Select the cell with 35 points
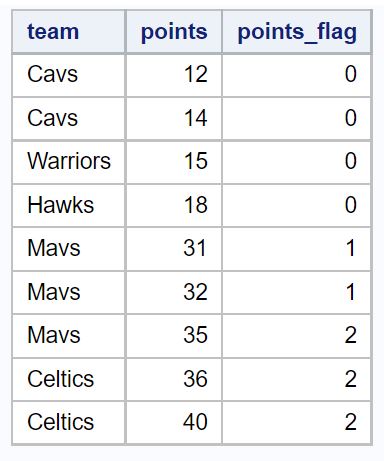The image size is (384, 461). tap(174, 336)
